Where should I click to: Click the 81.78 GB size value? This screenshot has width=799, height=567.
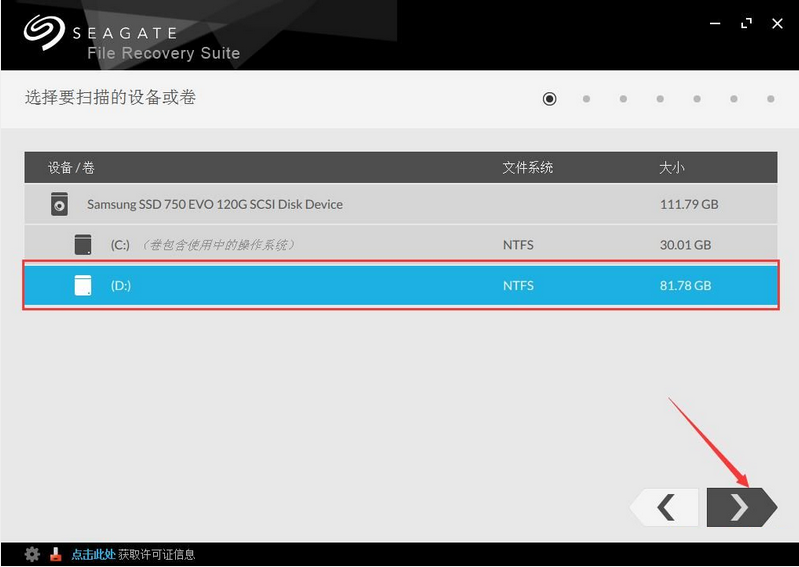click(685, 285)
